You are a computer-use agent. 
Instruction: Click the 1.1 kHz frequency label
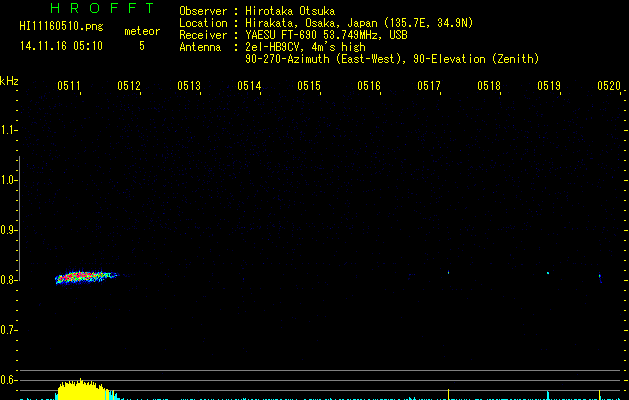[8, 130]
